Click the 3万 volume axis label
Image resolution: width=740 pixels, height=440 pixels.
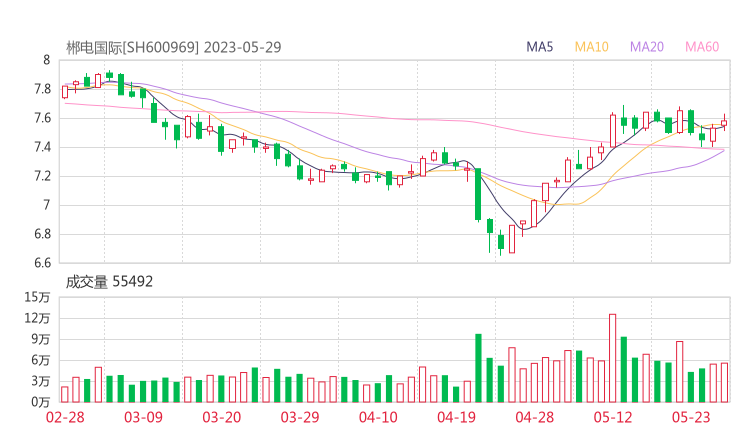pyautogui.click(x=41, y=381)
